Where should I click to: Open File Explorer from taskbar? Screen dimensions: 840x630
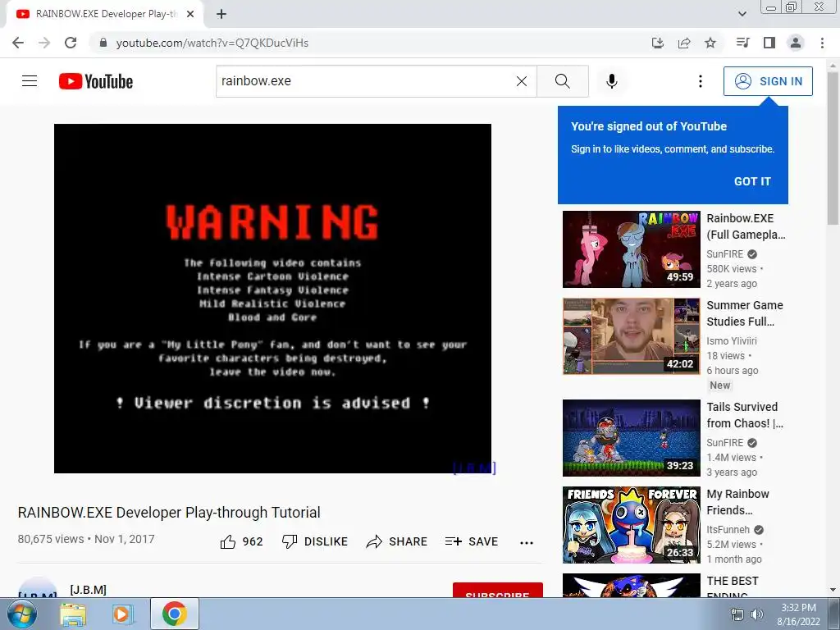[x=73, y=614]
